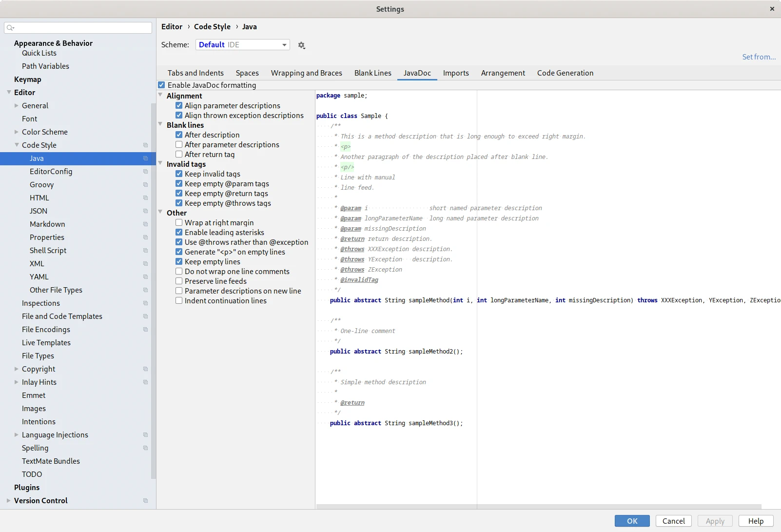
Task: Click the project-level icon beside Version Control
Action: [x=145, y=501]
